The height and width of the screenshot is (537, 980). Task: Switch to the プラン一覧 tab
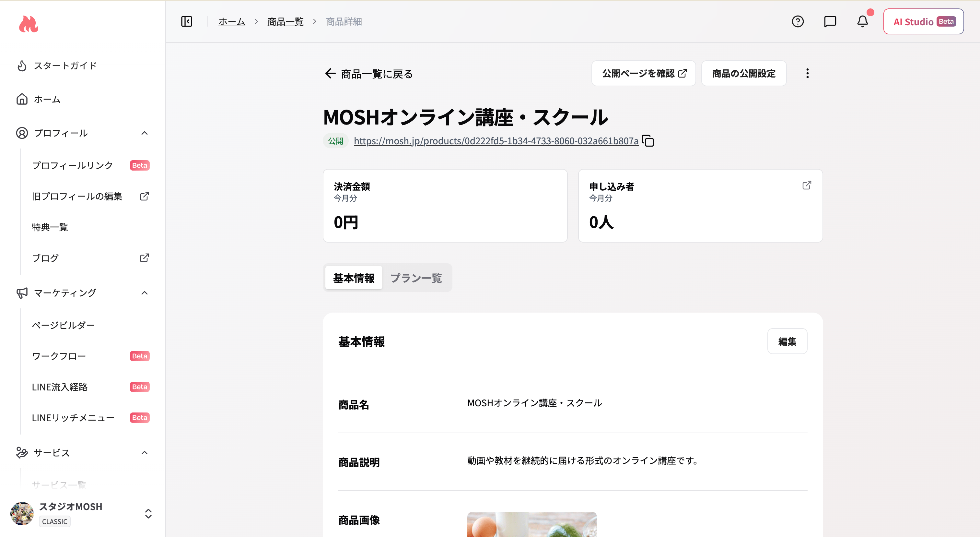[x=416, y=278]
